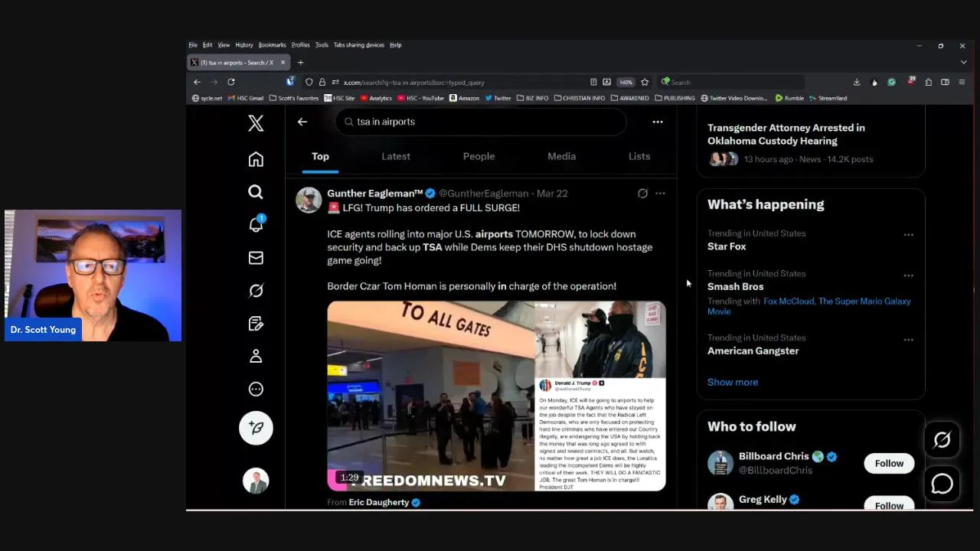Open options for Smash Bros trend

(908, 275)
